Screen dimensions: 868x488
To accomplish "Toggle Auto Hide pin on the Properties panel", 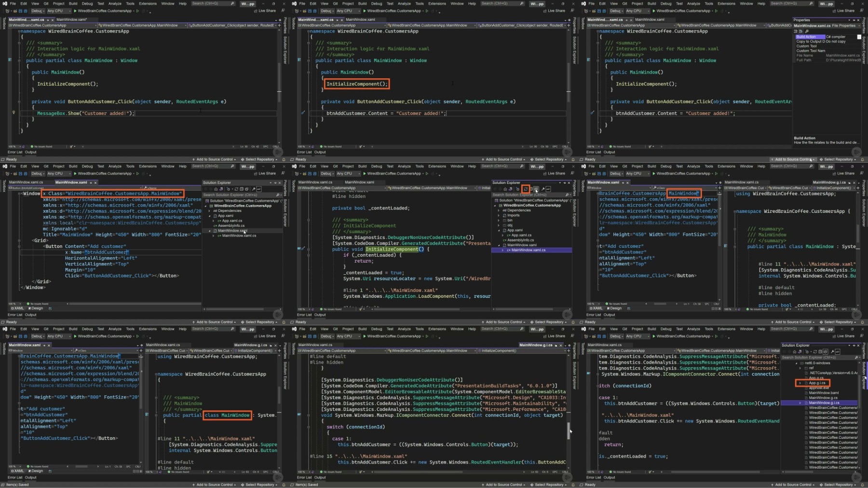I will click(x=854, y=20).
